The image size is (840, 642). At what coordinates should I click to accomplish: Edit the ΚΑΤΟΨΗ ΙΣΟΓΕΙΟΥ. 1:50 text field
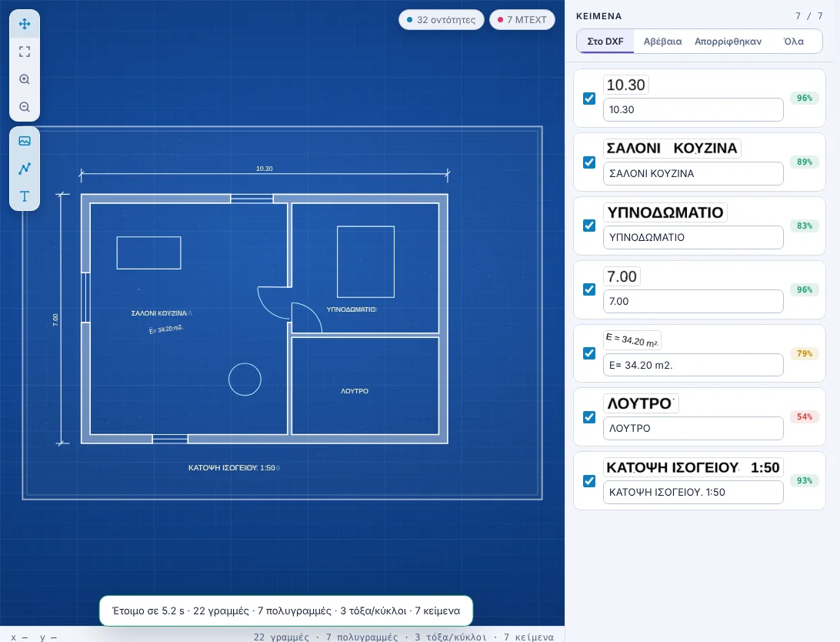point(693,492)
